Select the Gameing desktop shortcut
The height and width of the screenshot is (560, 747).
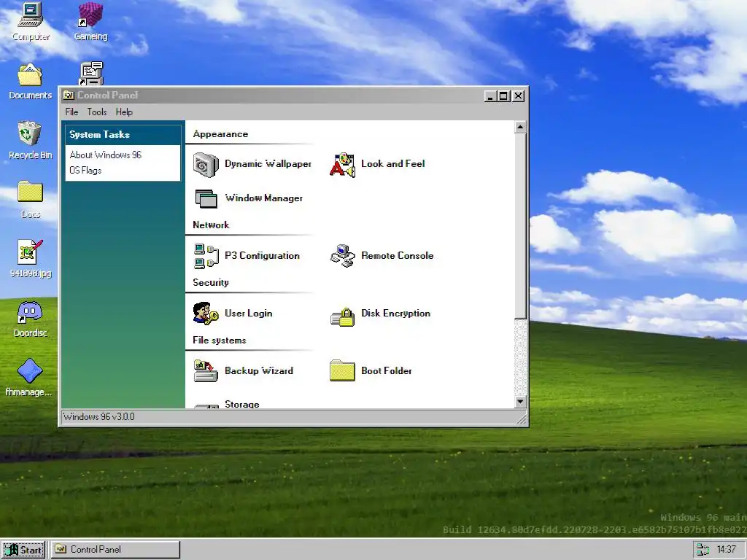click(x=90, y=15)
